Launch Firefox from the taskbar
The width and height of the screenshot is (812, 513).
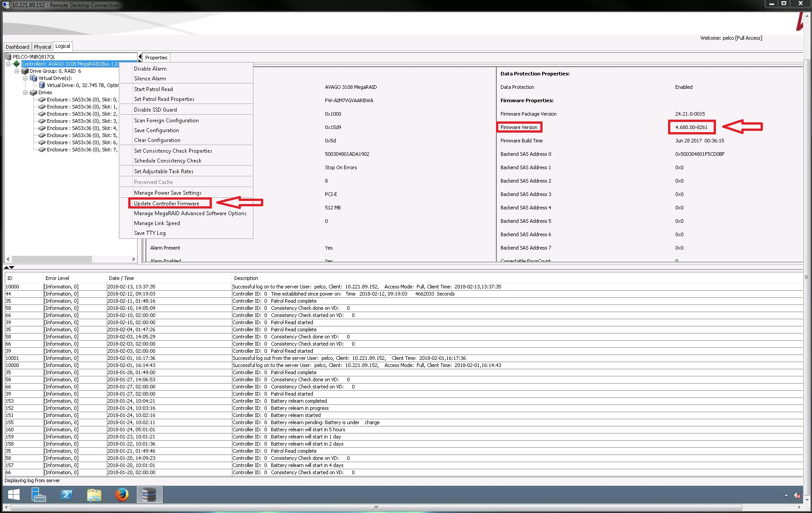click(x=122, y=495)
